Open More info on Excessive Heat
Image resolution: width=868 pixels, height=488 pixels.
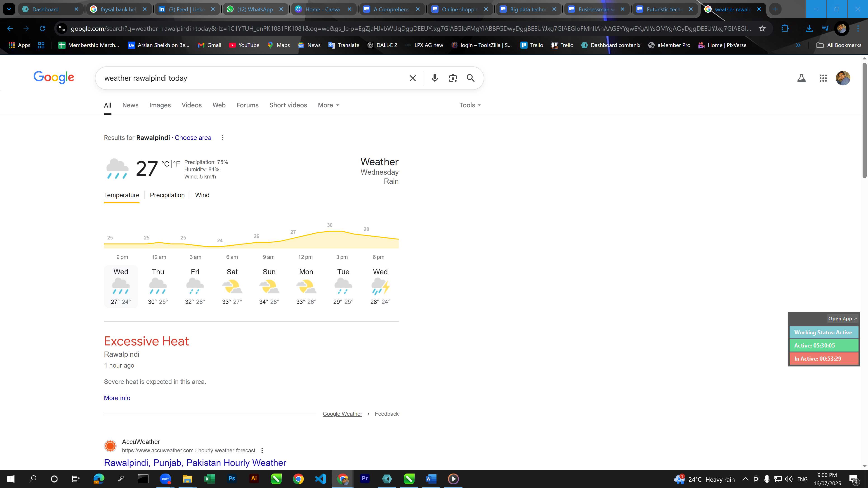tap(117, 398)
